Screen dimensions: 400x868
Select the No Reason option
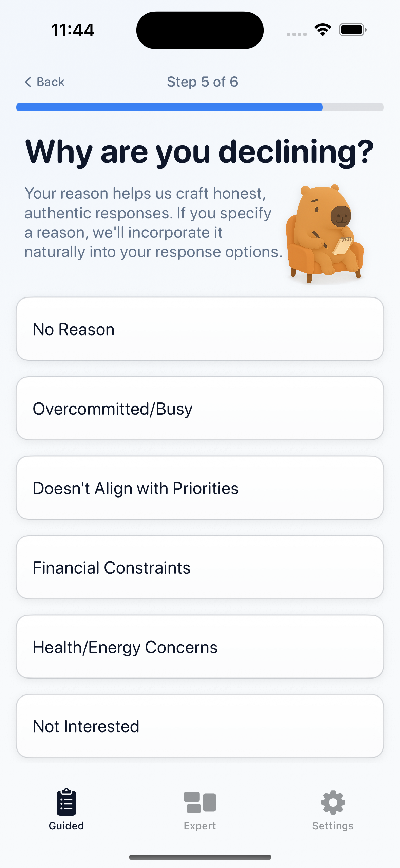200,329
